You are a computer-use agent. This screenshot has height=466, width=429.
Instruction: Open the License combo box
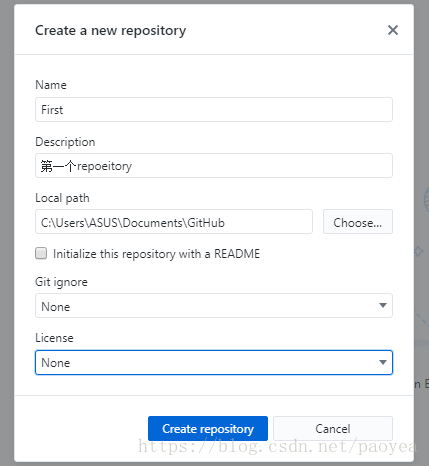pos(214,362)
